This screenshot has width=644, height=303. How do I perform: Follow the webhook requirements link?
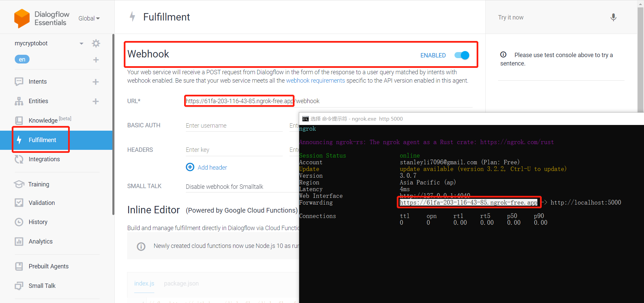pos(315,81)
